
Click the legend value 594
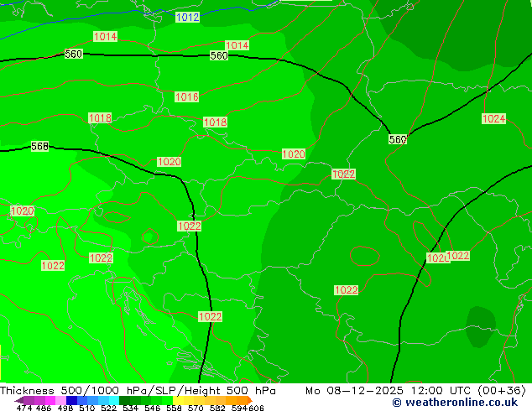click(239, 408)
